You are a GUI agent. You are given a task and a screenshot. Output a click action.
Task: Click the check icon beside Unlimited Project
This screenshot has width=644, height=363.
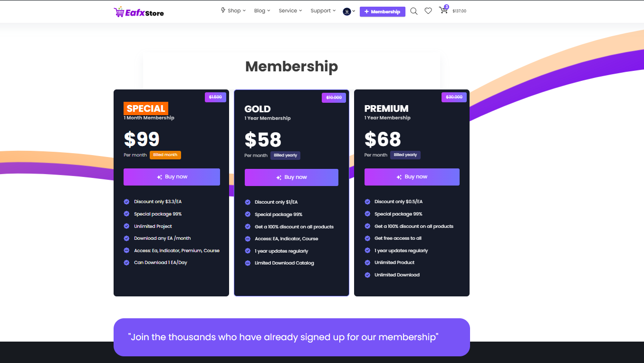tap(126, 226)
